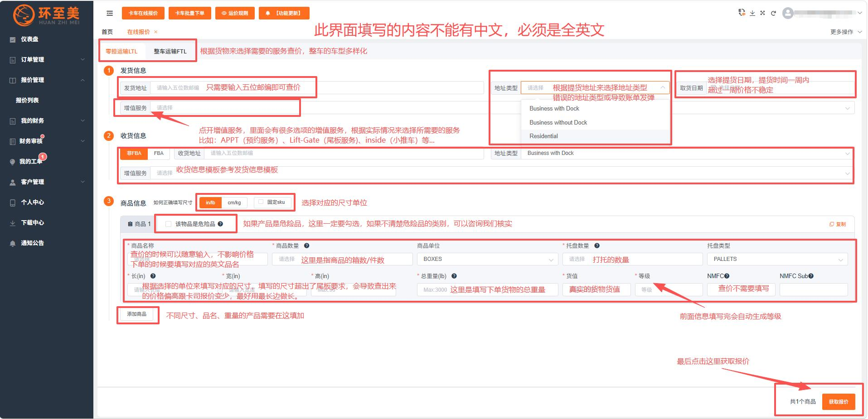Click the help icon next to NMFC Sub

tap(811, 276)
